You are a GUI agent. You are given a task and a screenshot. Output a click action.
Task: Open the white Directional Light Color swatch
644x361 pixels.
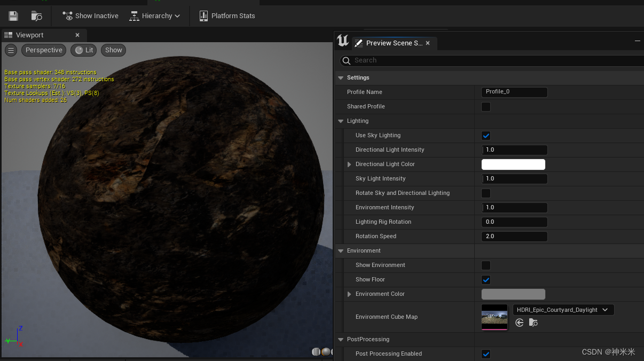coord(513,164)
